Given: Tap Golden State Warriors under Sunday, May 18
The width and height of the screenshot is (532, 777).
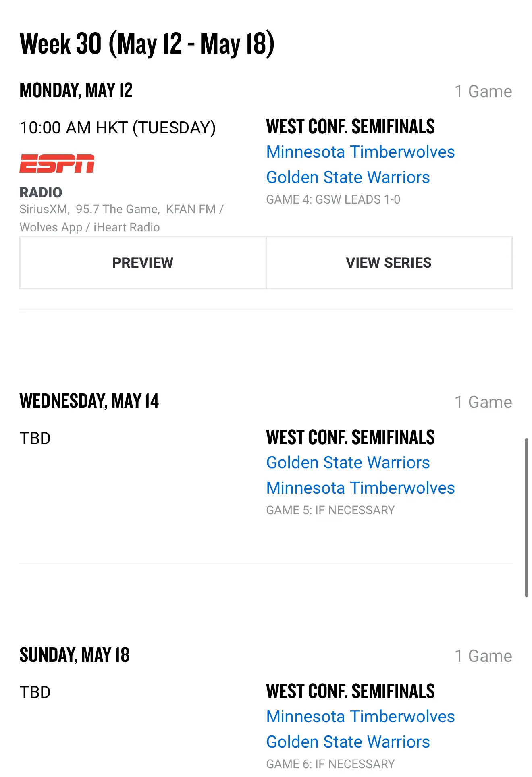Looking at the screenshot, I should (348, 742).
